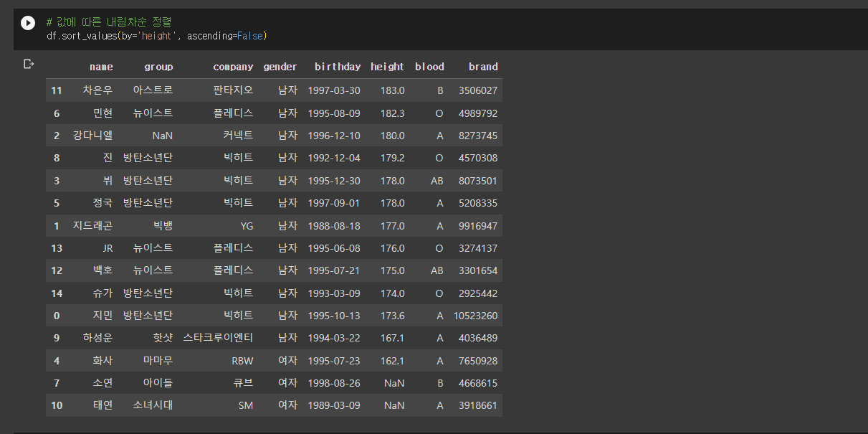
Task: Click company cell YG
Action: [247, 226]
